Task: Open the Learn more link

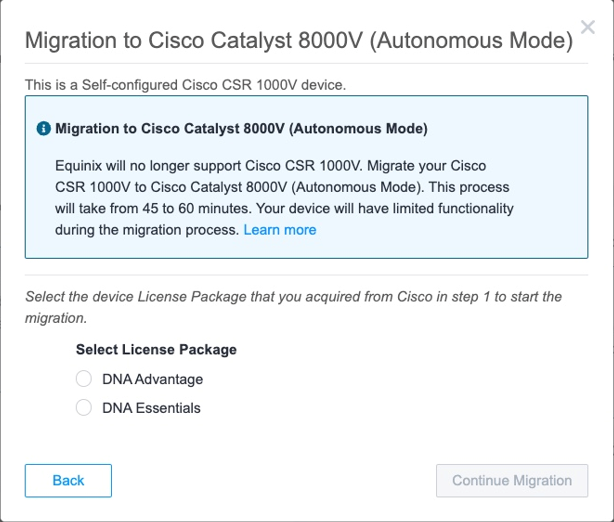Action: (x=280, y=230)
